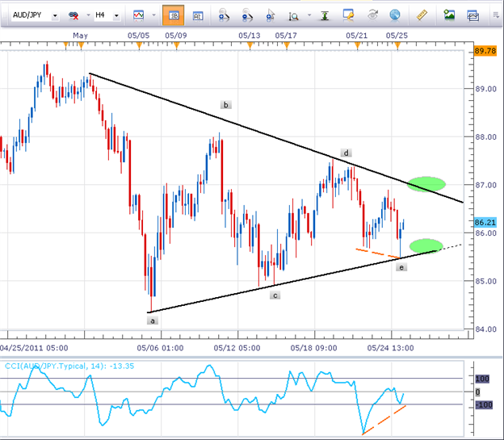Click the save chart as image icon
504x440 pixels.
click(449, 15)
